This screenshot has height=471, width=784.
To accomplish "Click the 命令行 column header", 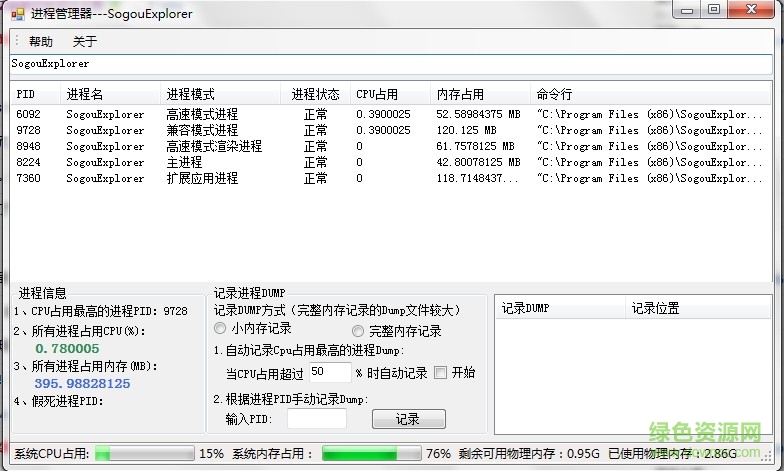I will tap(650, 94).
